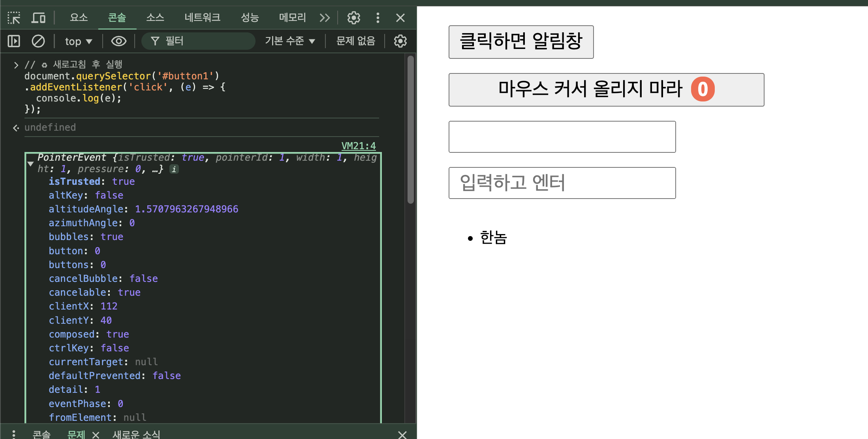Show more DevTools tabs chevron

pyautogui.click(x=325, y=18)
